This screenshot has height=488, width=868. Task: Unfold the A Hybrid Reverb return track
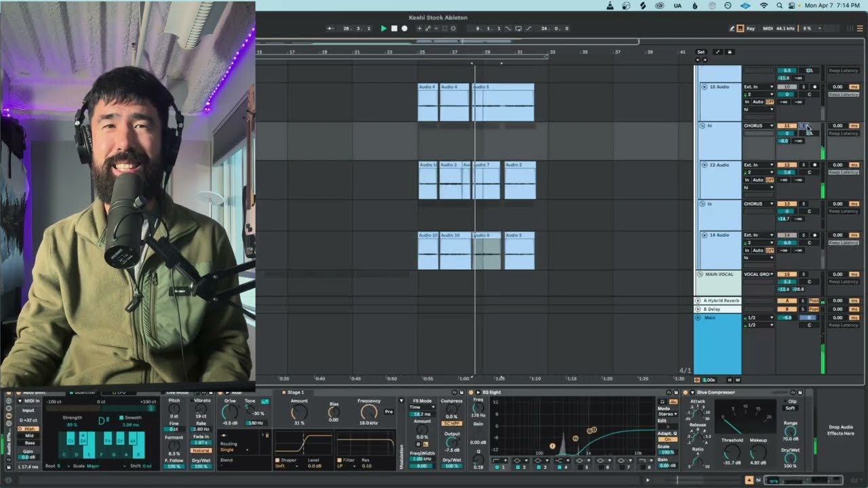698,300
